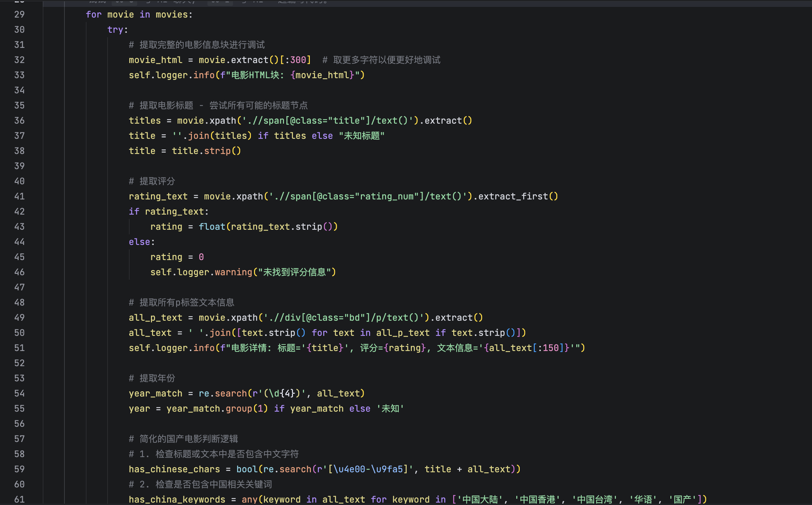Click 'for movie in movies' loop header
812x505 pixels.
pos(139,14)
